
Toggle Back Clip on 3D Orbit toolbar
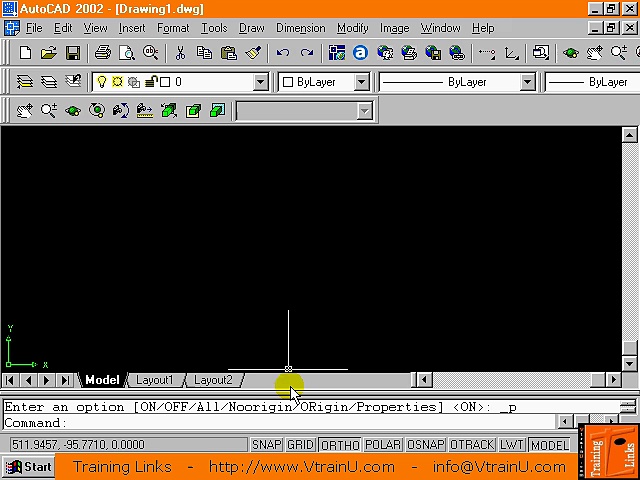coord(217,111)
